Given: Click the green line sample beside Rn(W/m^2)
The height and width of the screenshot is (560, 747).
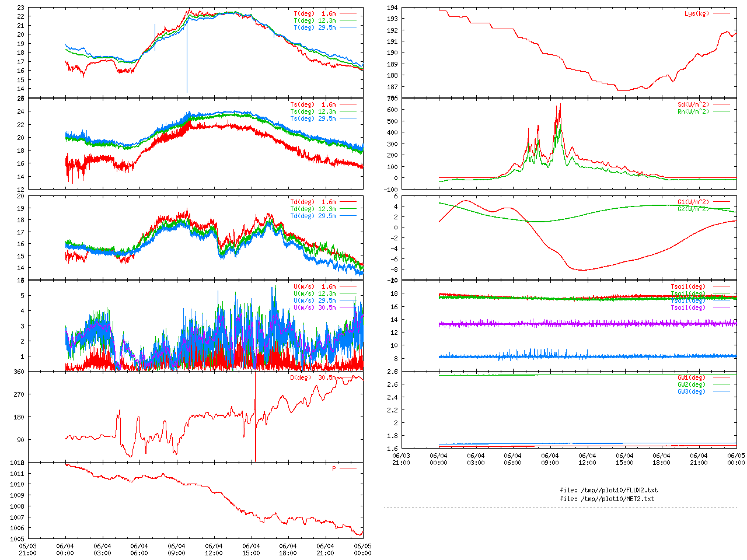Looking at the screenshot, I should (x=721, y=111).
